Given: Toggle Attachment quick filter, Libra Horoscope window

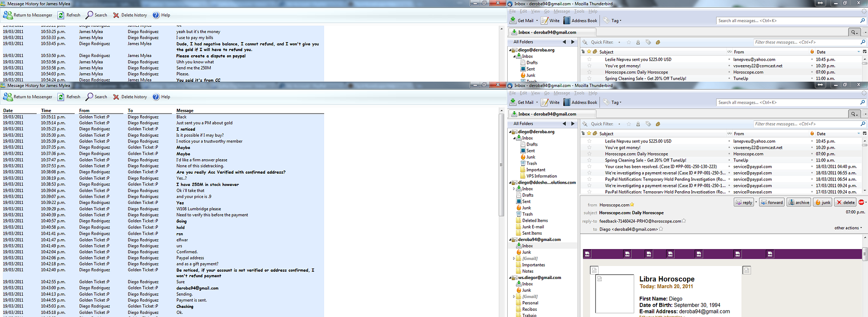Looking at the screenshot, I should pos(658,123).
